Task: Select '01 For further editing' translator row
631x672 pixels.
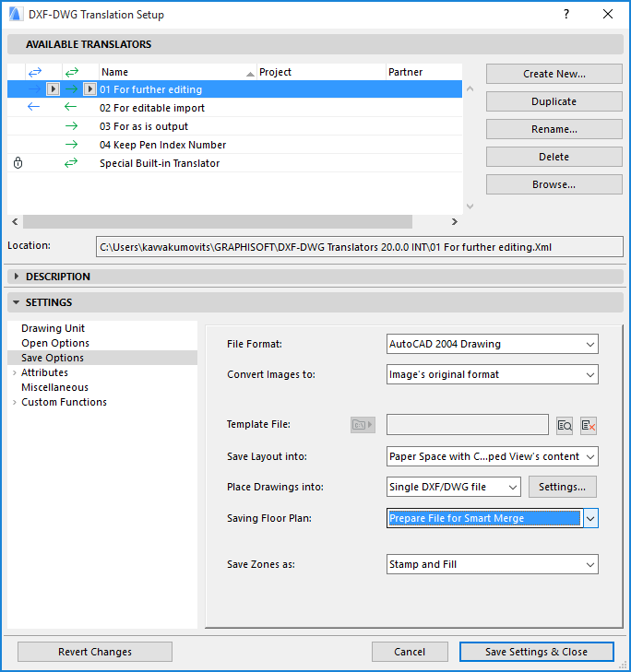Action: (x=234, y=89)
